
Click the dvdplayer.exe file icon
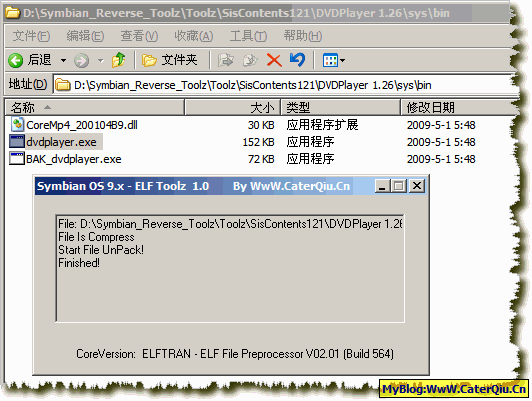[x=17, y=141]
